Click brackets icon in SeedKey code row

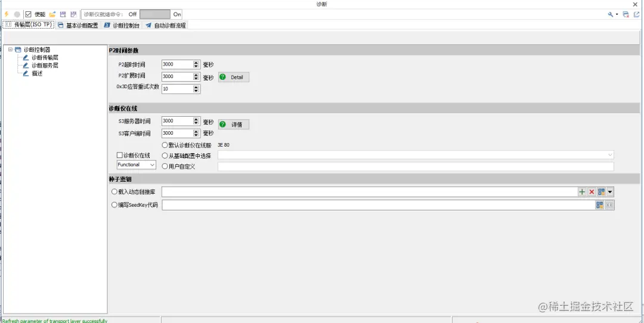609,205
